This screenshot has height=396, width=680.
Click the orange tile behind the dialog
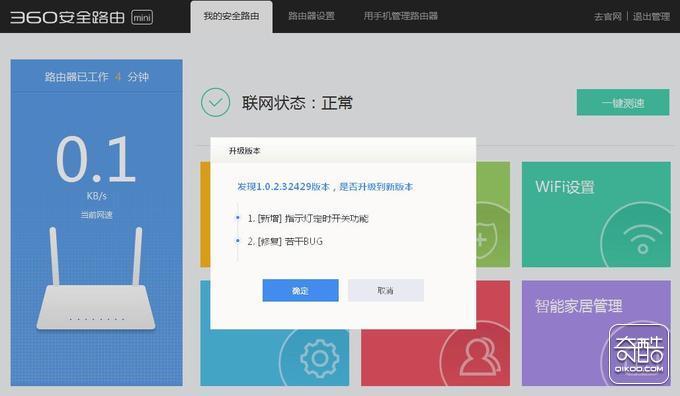(x=205, y=214)
